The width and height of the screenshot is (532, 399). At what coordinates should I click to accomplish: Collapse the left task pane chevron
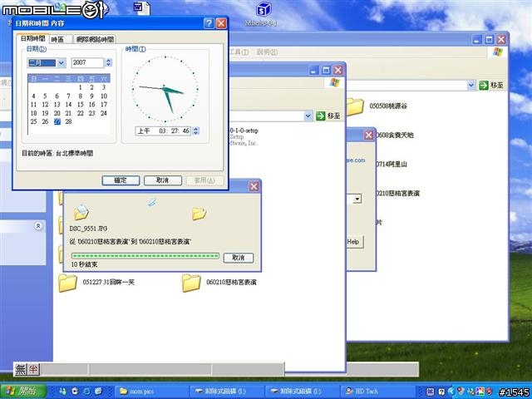tap(38, 226)
